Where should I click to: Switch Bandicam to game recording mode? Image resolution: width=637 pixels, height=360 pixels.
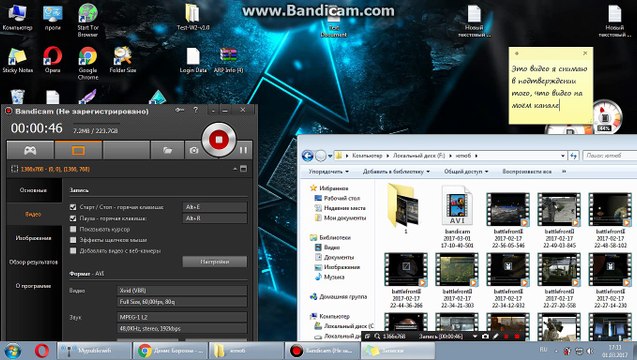pos(30,150)
